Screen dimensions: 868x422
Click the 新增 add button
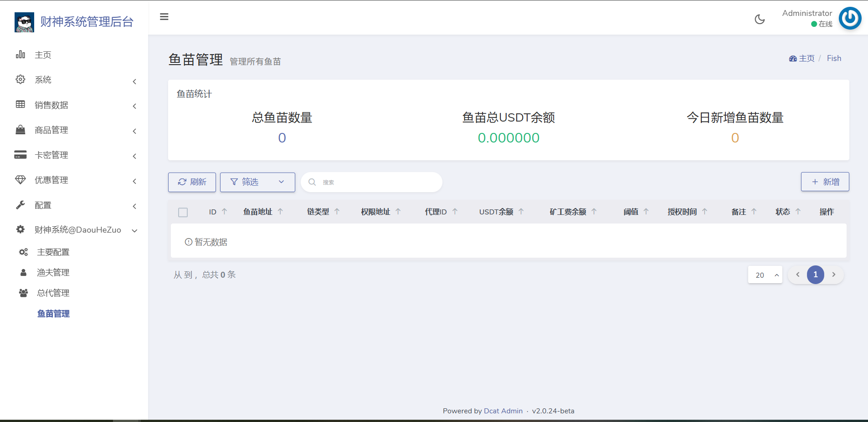pyautogui.click(x=825, y=182)
